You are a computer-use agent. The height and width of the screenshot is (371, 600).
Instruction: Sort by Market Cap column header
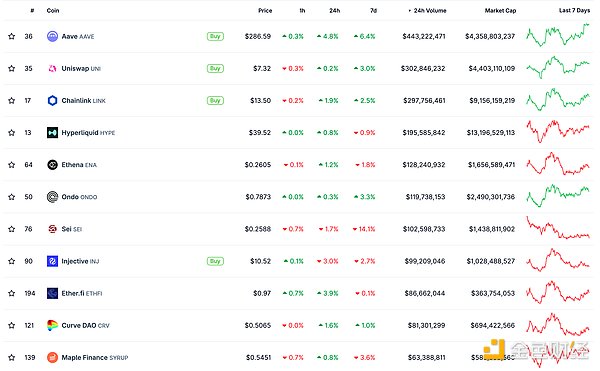(501, 11)
